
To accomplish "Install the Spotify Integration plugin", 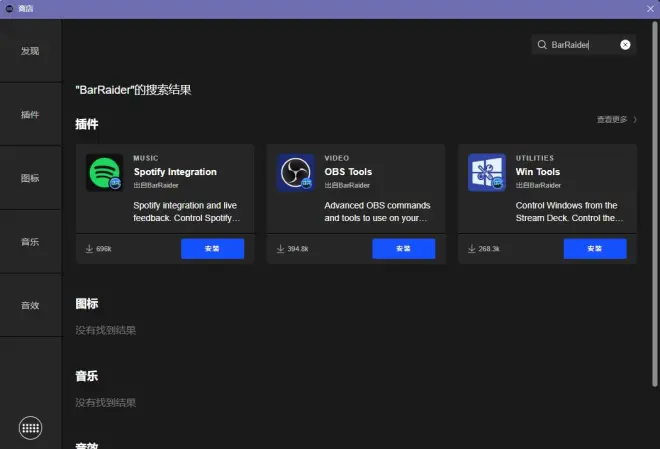I will click(213, 249).
